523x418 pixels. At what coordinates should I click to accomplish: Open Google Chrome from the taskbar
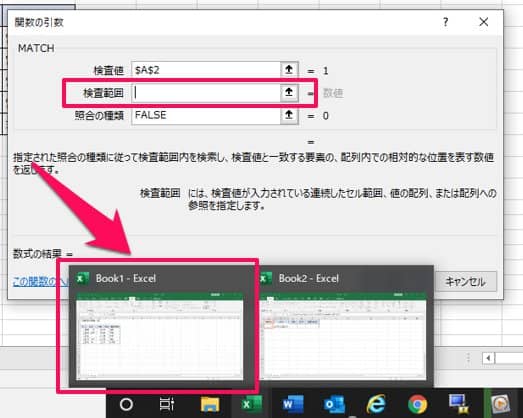[417, 404]
